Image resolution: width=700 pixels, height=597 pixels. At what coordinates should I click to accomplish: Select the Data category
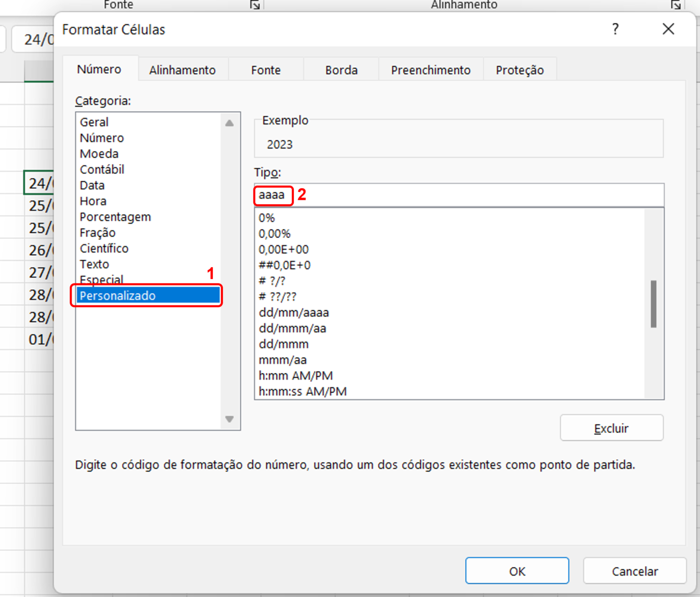(92, 185)
